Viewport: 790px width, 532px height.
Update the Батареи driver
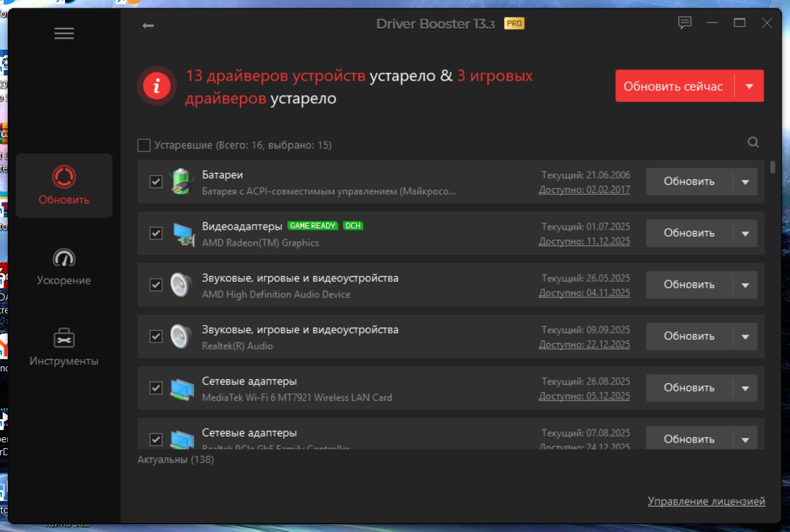point(689,182)
